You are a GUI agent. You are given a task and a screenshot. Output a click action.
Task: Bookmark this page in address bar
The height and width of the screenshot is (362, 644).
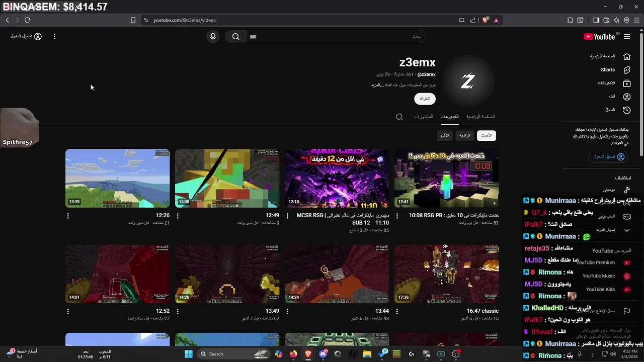coord(133,20)
